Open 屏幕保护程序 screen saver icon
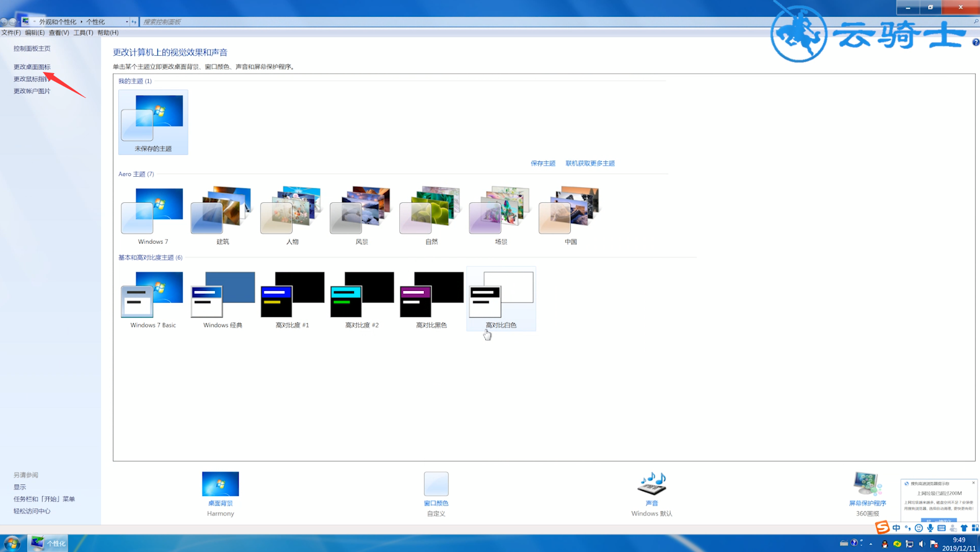 (x=867, y=484)
